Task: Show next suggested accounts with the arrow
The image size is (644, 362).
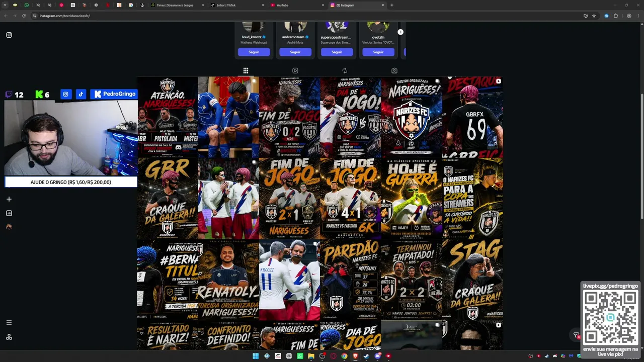Action: (400, 32)
